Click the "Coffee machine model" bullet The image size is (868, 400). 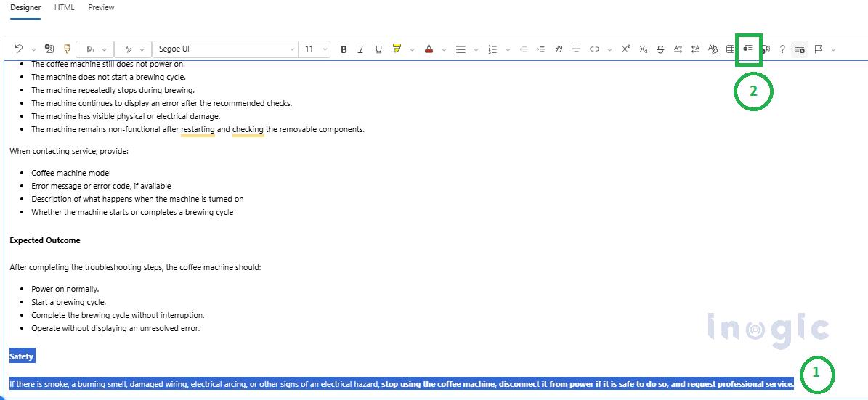click(71, 174)
